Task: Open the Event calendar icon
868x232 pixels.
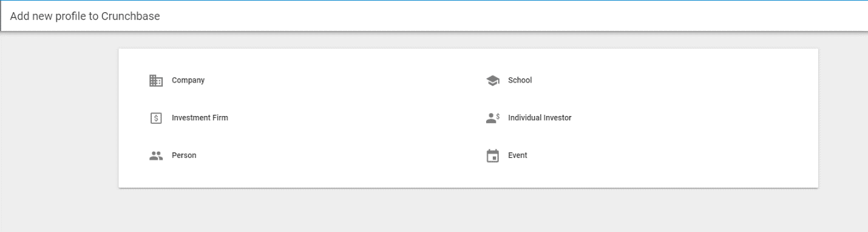Action: tap(493, 155)
